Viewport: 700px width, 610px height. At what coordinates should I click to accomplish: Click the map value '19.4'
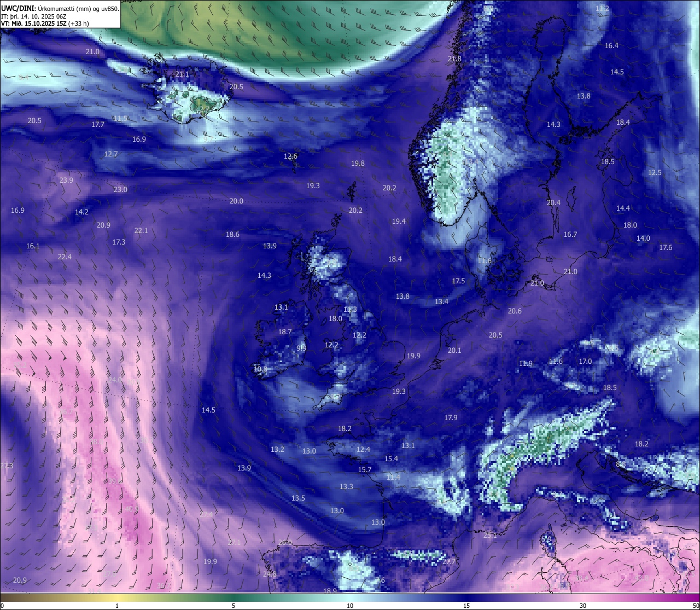pos(399,222)
